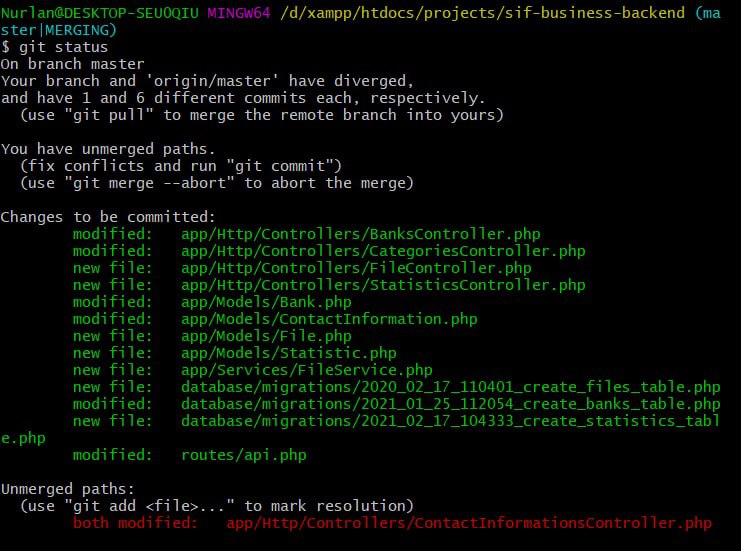Image resolution: width=741 pixels, height=551 pixels.
Task: Select sif-business-backend directory path
Action: 482,13
